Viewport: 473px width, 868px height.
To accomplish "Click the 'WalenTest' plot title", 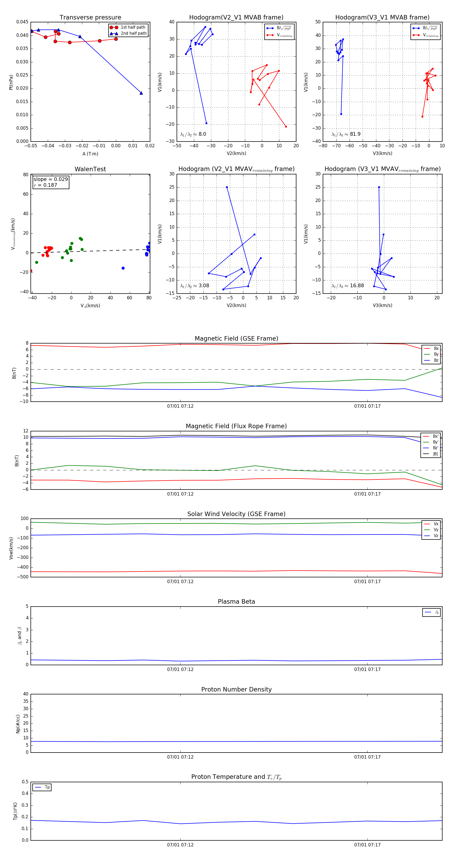I will (x=90, y=169).
